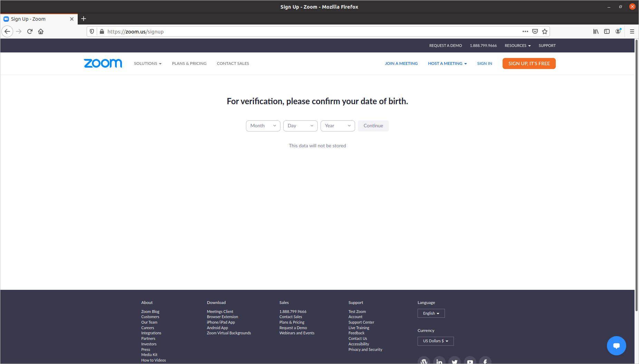Screen dimensions: 639x364
Task: Open Zoom LinkedIn footer icon
Action: pos(439,361)
